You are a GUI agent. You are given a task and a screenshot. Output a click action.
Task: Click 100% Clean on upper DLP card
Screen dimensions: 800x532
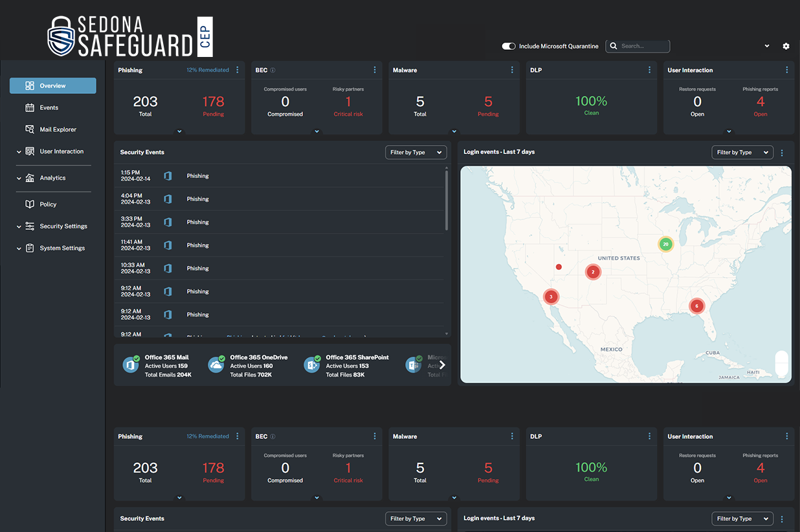592,105
